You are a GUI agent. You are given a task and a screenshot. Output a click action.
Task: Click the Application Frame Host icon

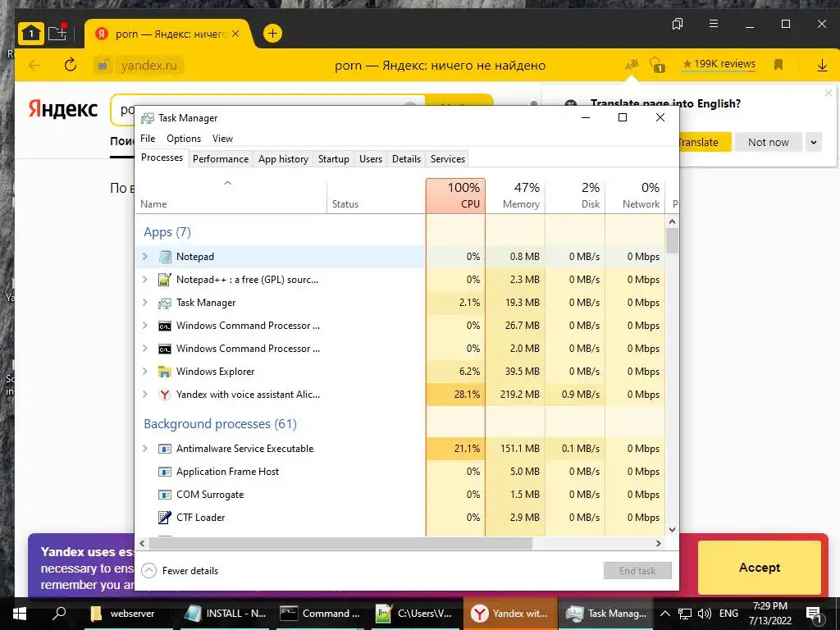click(x=164, y=472)
